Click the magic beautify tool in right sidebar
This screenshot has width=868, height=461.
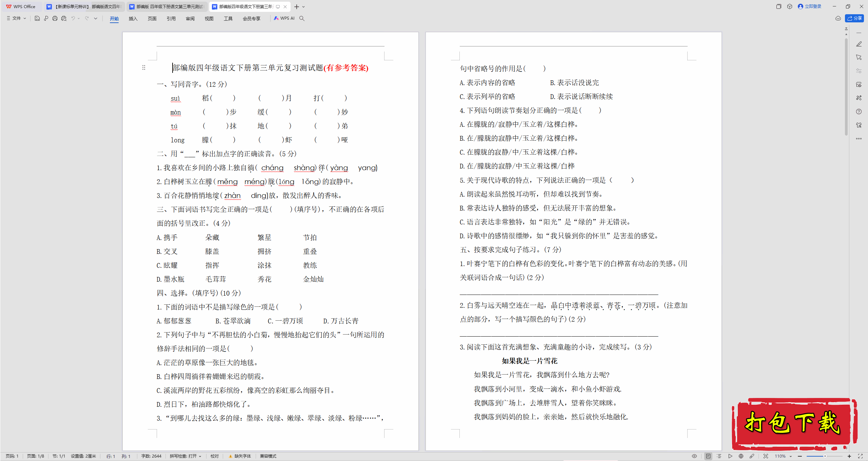point(859,98)
